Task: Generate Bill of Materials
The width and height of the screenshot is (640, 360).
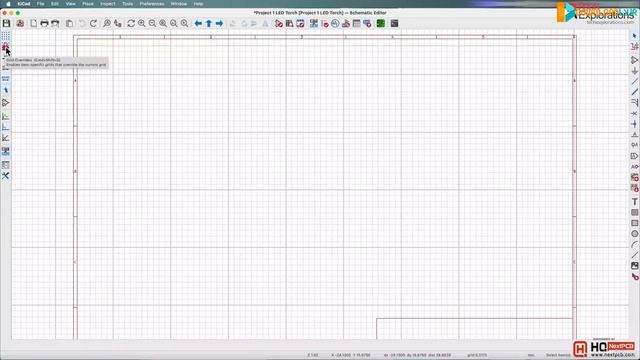Action: (x=367, y=23)
